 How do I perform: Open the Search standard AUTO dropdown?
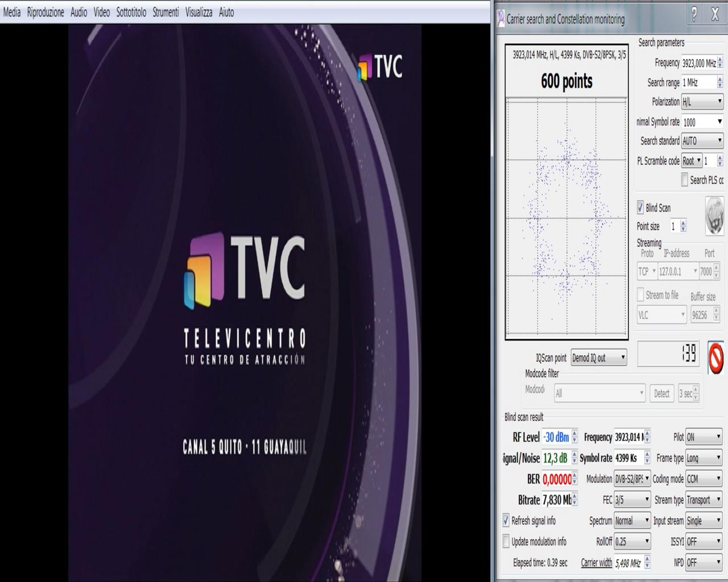pyautogui.click(x=702, y=140)
